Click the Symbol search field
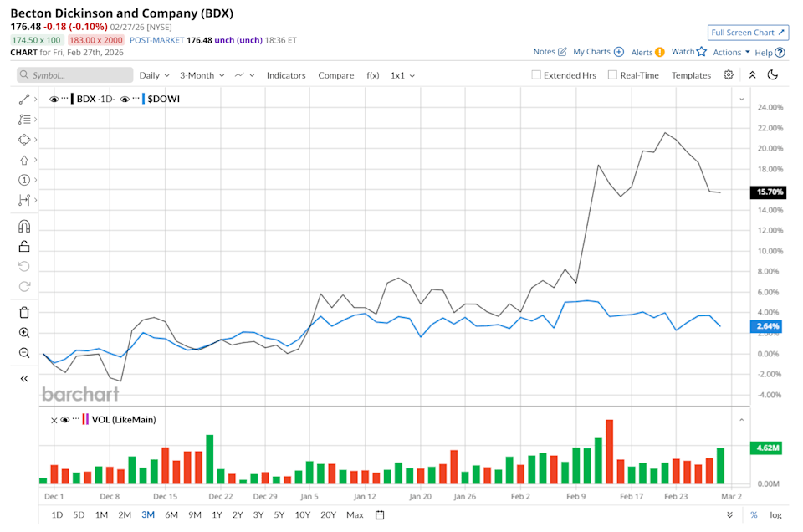Image resolution: width=803 pixels, height=532 pixels. point(74,74)
